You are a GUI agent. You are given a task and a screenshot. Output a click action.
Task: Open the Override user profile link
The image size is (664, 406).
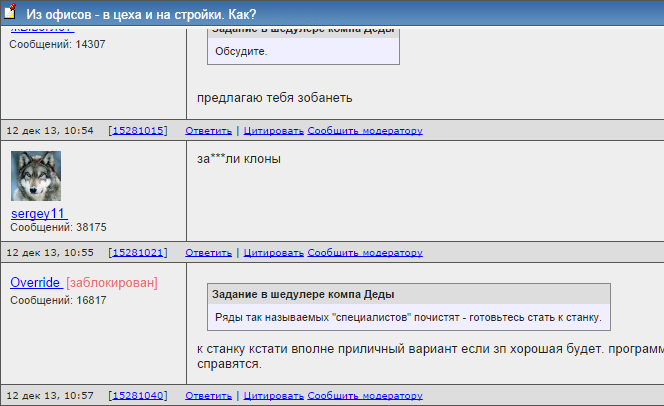[x=36, y=283]
